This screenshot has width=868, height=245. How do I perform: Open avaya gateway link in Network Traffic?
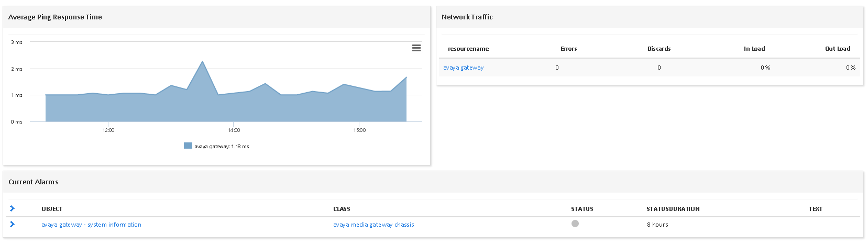pyautogui.click(x=463, y=68)
